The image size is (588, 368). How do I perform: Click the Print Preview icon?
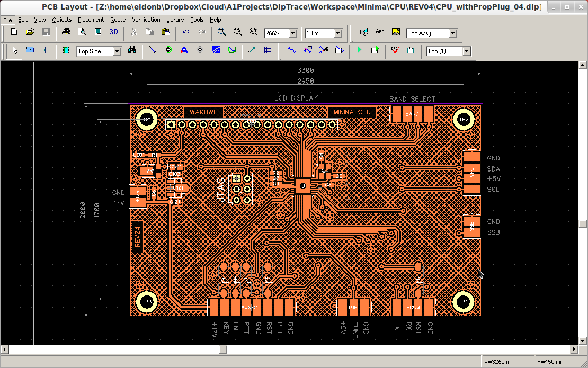[82, 32]
